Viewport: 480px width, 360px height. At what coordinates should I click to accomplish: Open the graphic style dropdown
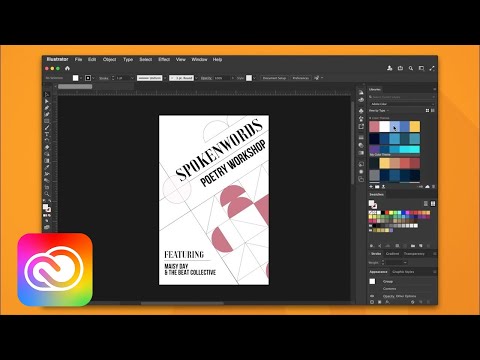click(254, 78)
